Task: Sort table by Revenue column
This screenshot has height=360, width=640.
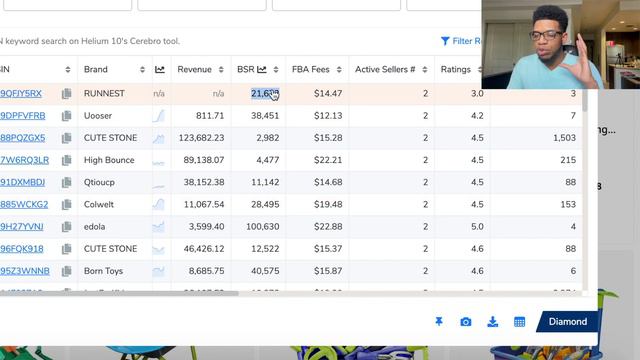Action: click(221, 70)
